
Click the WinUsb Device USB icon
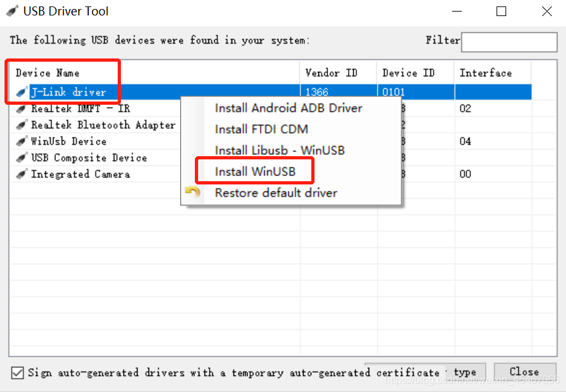(22, 141)
